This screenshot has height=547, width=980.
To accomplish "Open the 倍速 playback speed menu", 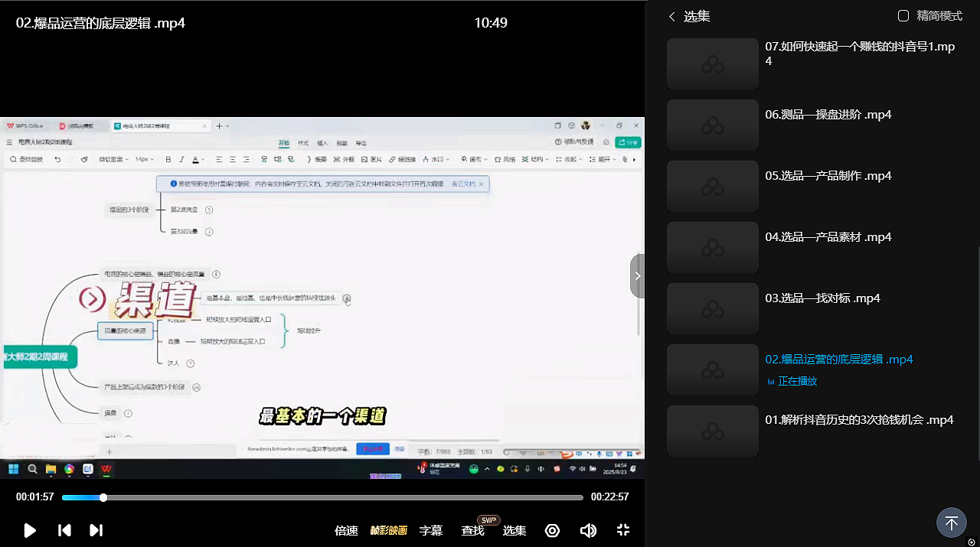I will coord(346,530).
